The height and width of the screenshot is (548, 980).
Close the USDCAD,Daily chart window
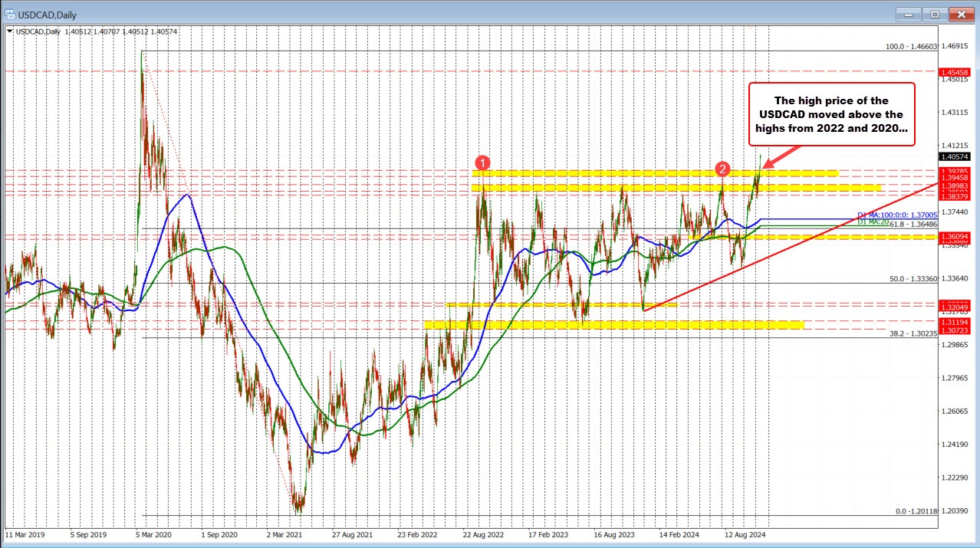pos(960,14)
